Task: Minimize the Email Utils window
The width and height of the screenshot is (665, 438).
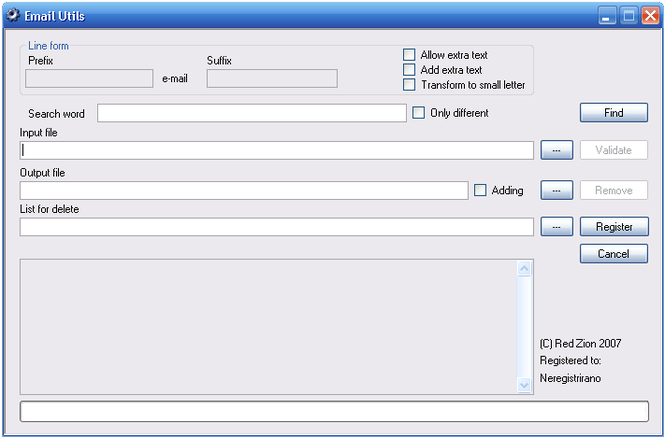Action: (607, 16)
